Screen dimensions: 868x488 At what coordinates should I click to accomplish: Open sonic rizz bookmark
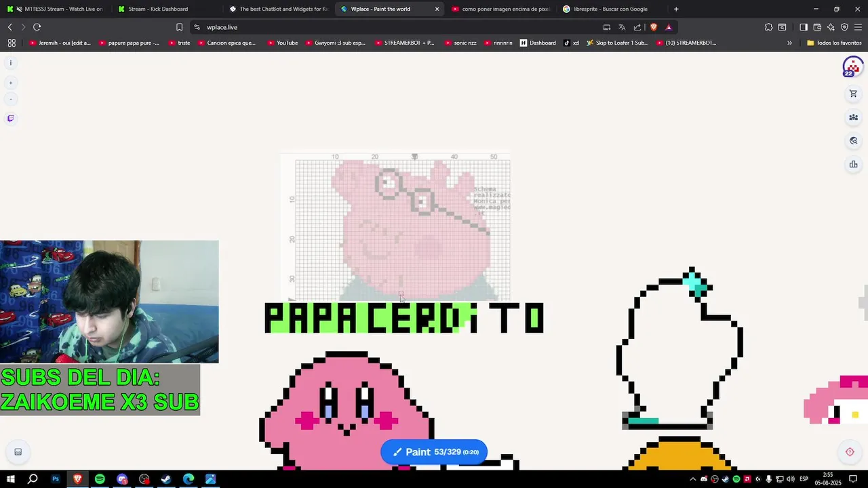460,43
